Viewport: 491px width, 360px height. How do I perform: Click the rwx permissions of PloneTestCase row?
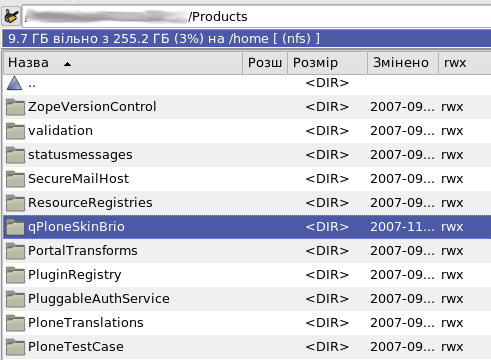pos(452,347)
